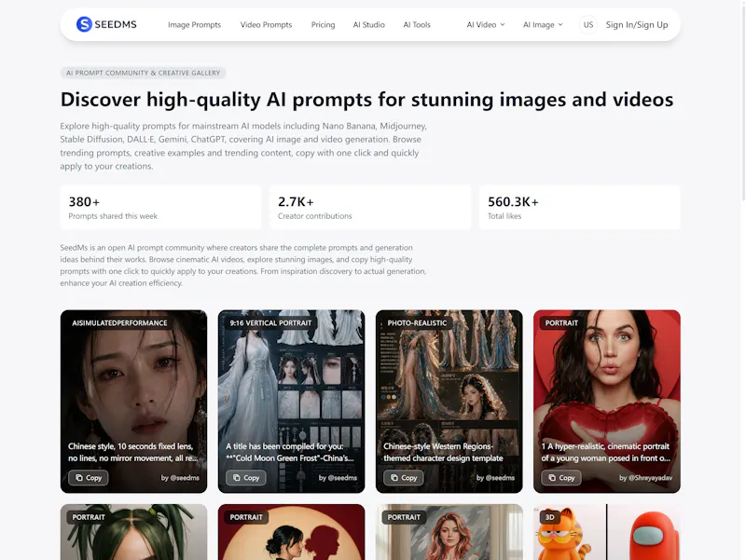This screenshot has height=560, width=746.
Task: Click AI Prompt Community & Creative Gallery badge
Action: point(143,73)
